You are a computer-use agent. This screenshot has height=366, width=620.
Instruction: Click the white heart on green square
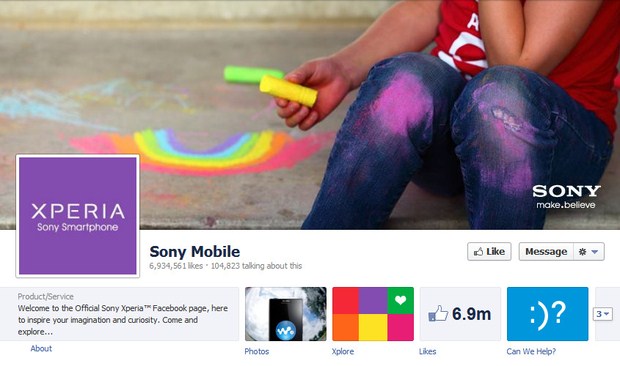[x=401, y=300]
